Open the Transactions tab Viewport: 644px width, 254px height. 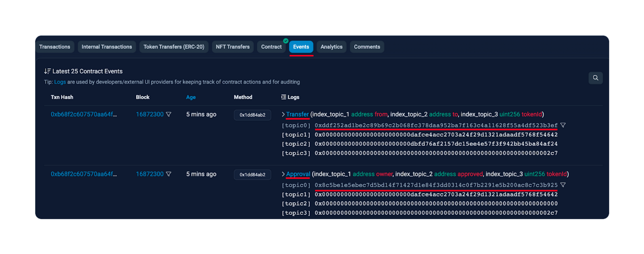click(55, 47)
